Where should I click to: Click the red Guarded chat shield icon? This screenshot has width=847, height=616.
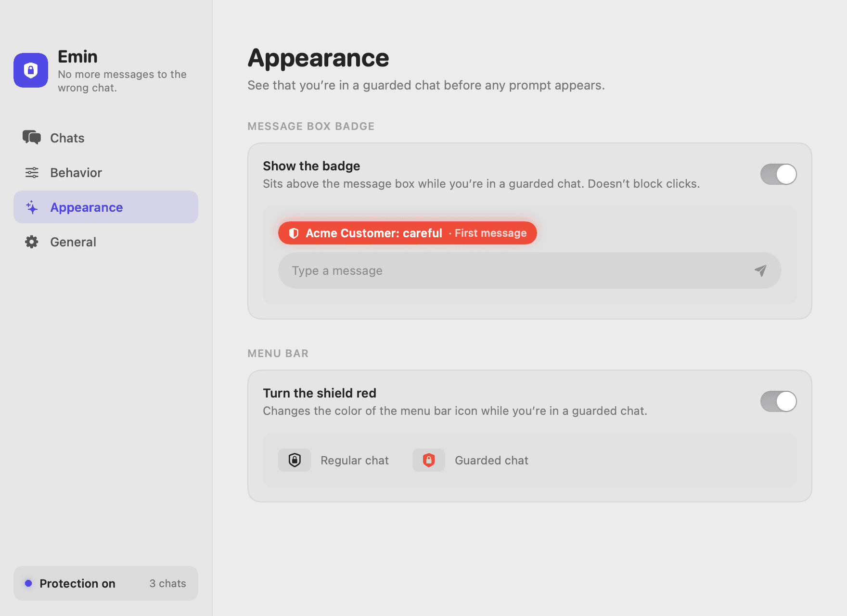point(429,460)
